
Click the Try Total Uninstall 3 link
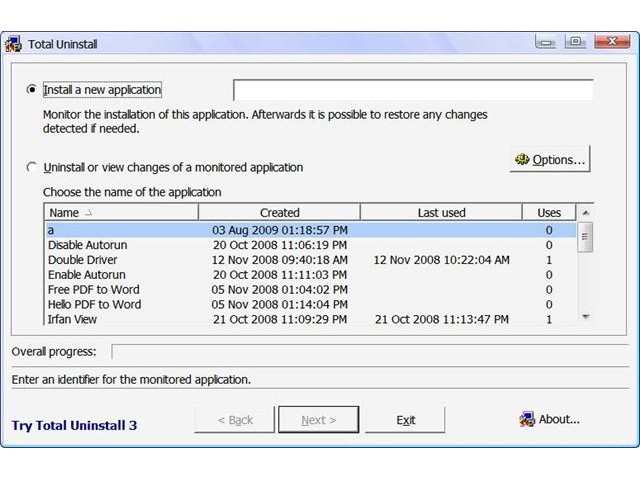coord(74,426)
